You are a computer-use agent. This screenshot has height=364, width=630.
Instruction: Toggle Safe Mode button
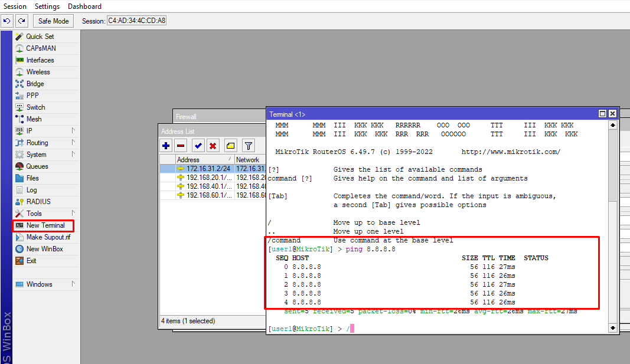point(54,21)
